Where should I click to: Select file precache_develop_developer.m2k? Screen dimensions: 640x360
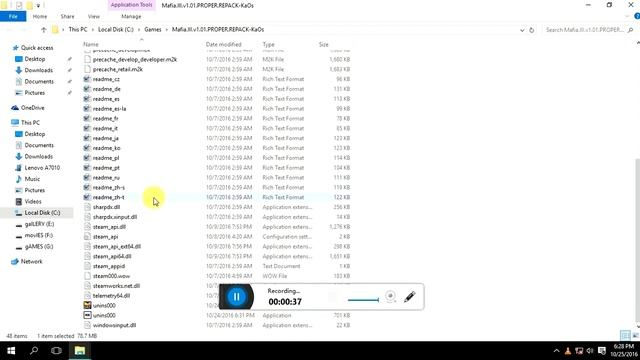pos(135,60)
